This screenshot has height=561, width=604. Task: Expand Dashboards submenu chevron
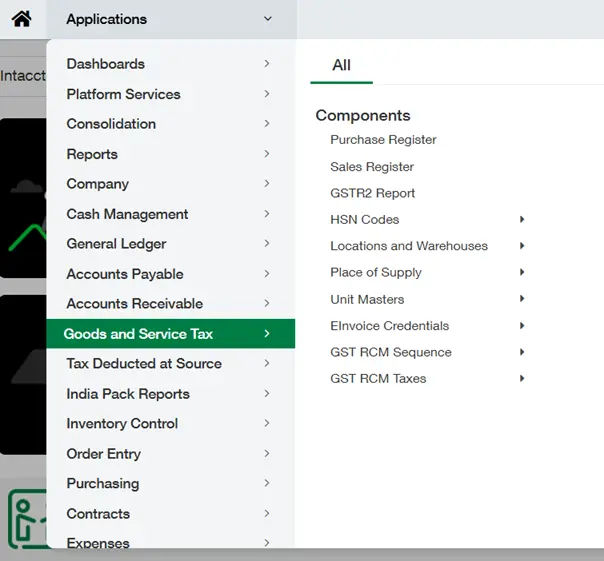[267, 64]
